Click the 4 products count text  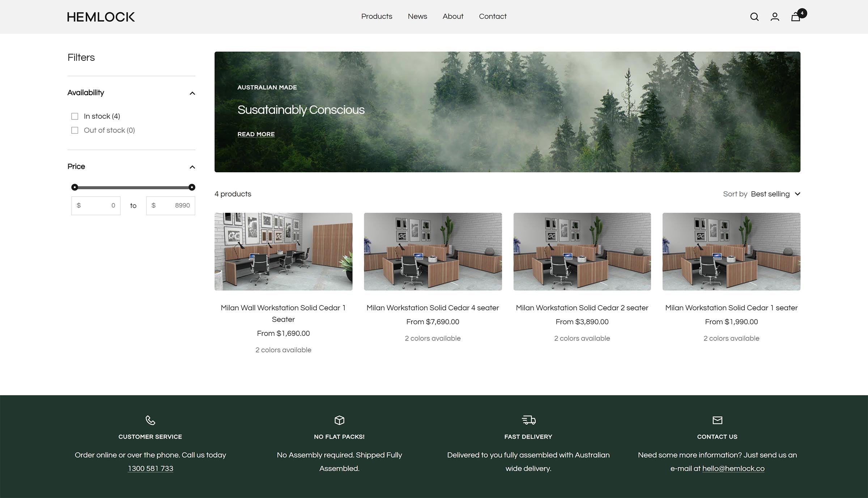pyautogui.click(x=233, y=194)
